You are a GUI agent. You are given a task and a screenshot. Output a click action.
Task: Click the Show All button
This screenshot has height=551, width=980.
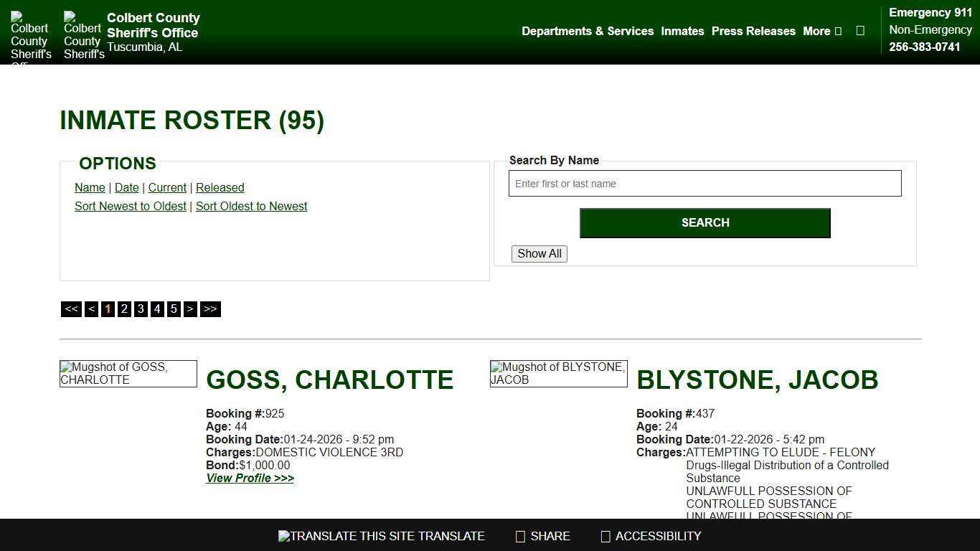tap(539, 253)
